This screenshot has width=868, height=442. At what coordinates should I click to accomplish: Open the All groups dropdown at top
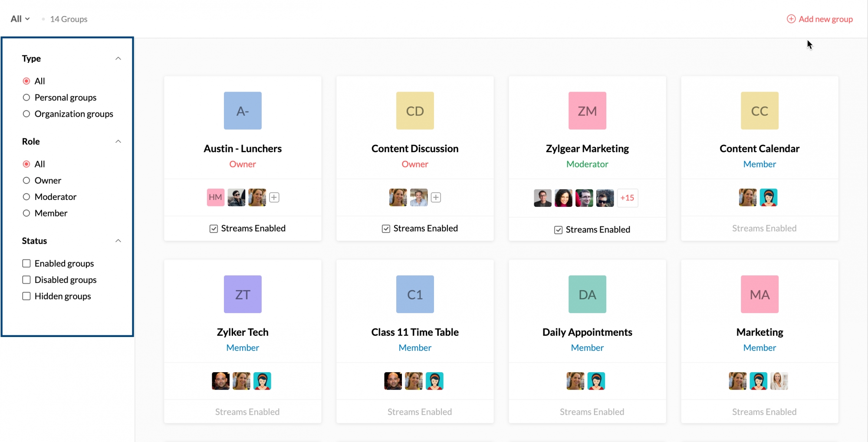(20, 19)
